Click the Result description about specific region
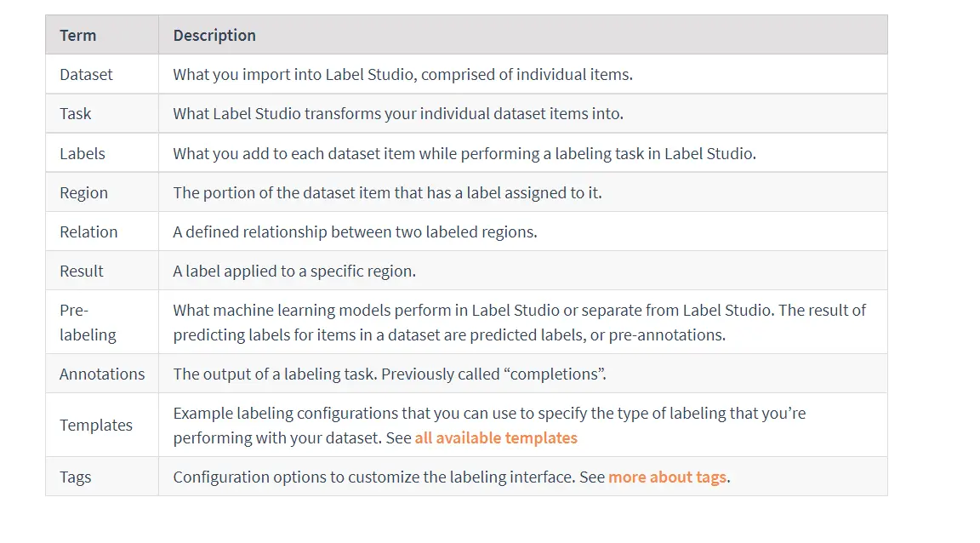980x543 pixels. click(x=294, y=271)
